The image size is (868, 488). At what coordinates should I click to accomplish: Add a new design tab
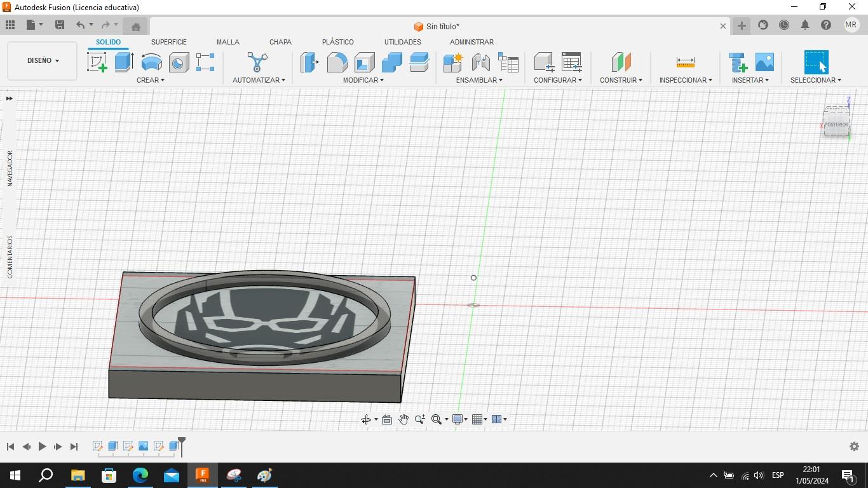(x=742, y=25)
